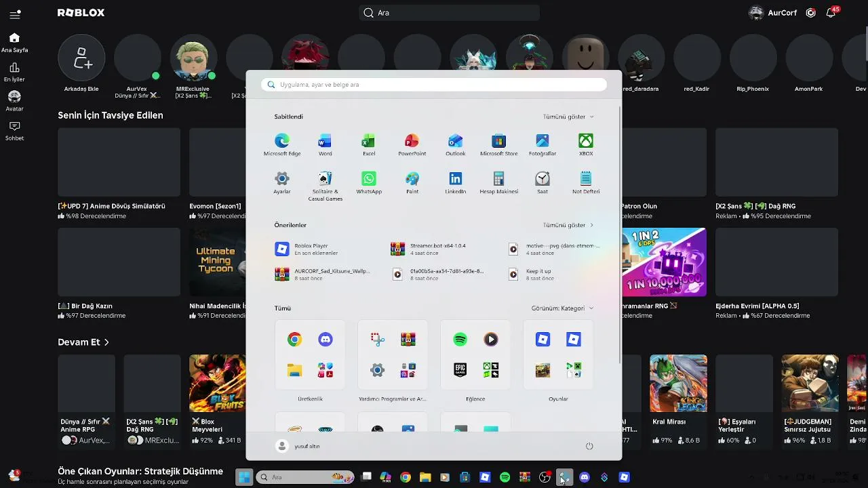This screenshot has height=488, width=868.
Task: Open Spotify from the taskbar
Action: 505,477
